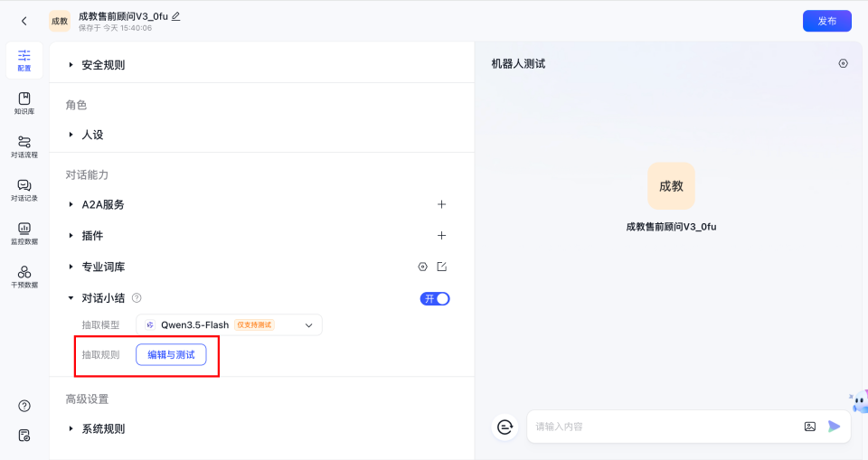Edit the bot name with pencil icon
868x460 pixels.
[x=176, y=16]
